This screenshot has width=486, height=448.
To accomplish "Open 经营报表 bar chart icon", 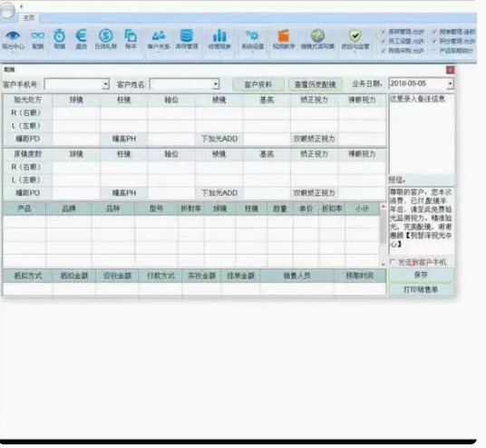I will [219, 39].
